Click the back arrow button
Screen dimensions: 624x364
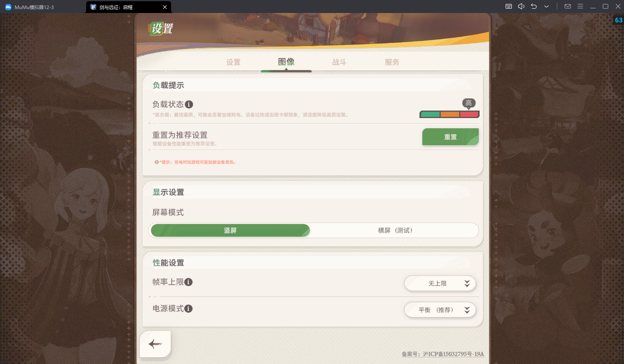pos(155,344)
